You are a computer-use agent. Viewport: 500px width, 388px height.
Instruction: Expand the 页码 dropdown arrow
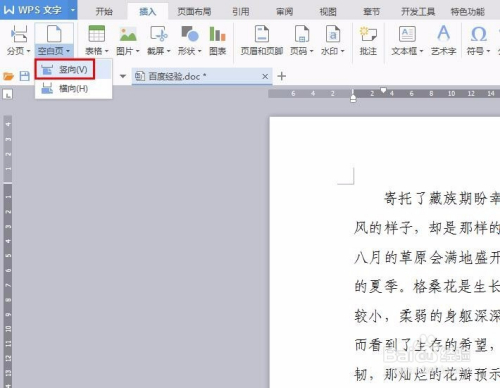[x=312, y=51]
